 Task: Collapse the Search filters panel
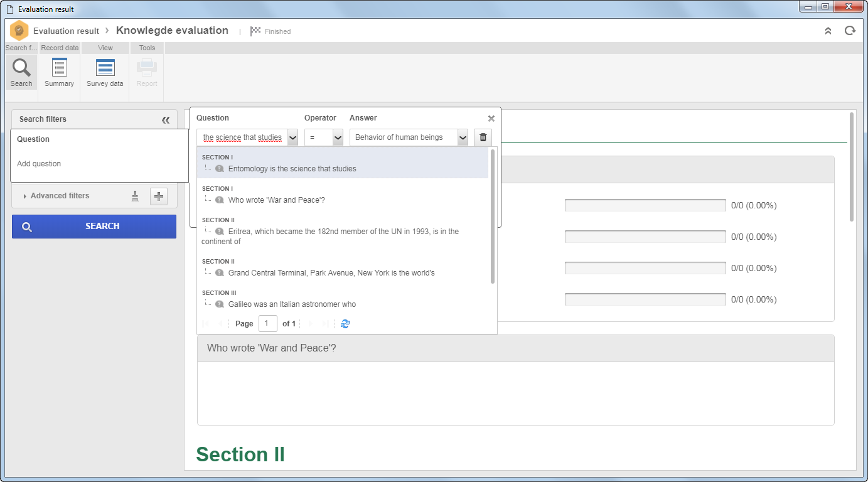pos(166,119)
